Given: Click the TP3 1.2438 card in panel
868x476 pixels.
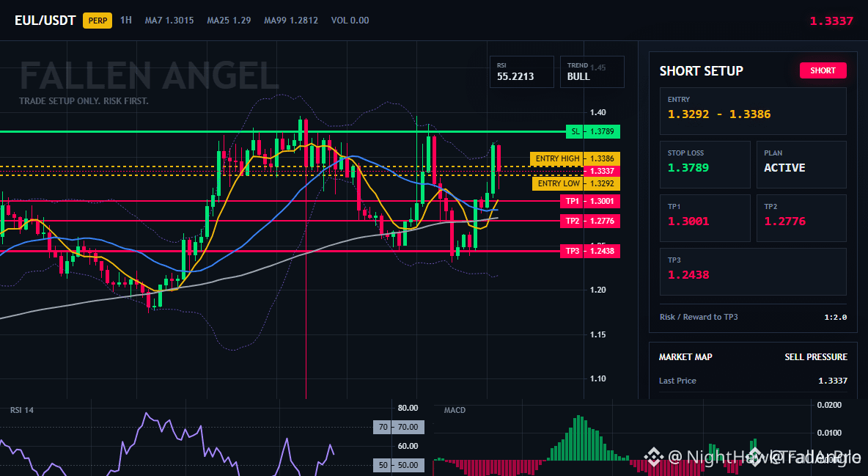Looking at the screenshot, I should [753, 271].
